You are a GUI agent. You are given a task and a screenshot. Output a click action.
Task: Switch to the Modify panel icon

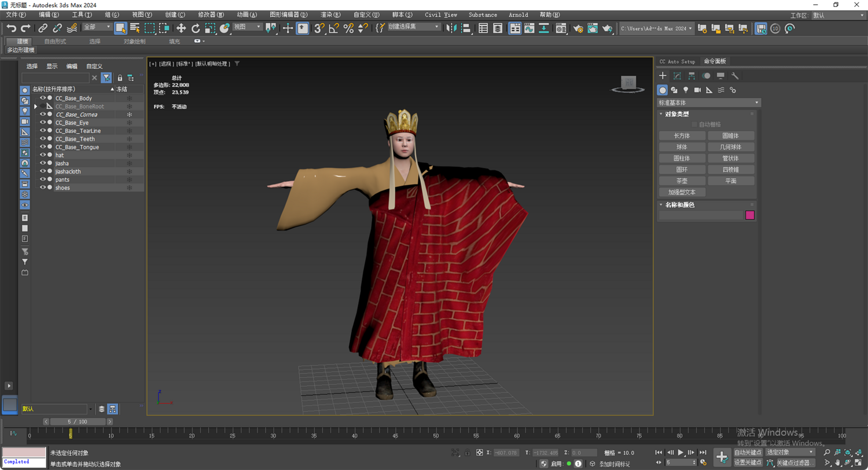[x=677, y=76]
